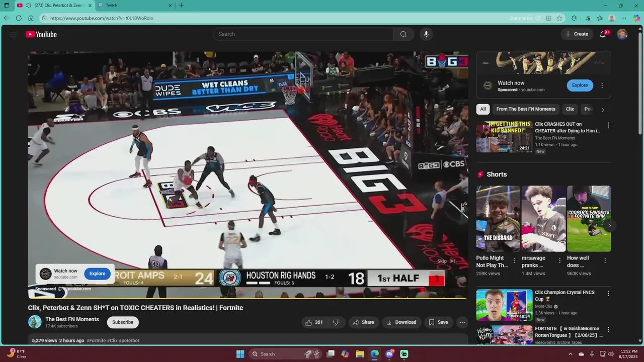Open the YouTube hamburger guide menu
Viewport: 644px width, 362px height.
tap(14, 34)
